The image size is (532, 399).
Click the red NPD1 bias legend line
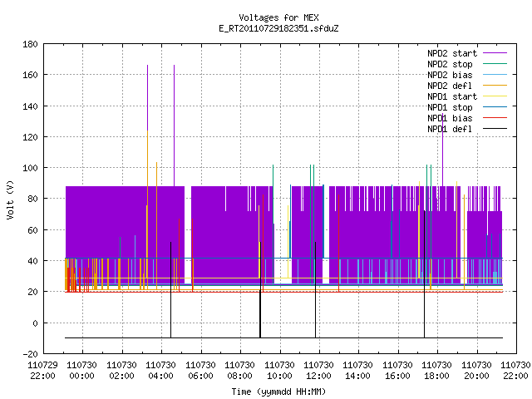coord(495,118)
